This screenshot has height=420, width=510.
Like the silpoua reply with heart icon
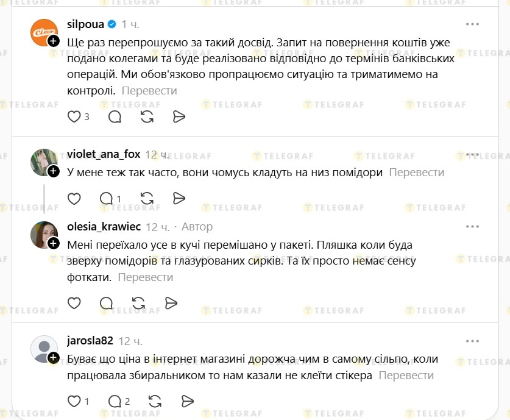[74, 116]
